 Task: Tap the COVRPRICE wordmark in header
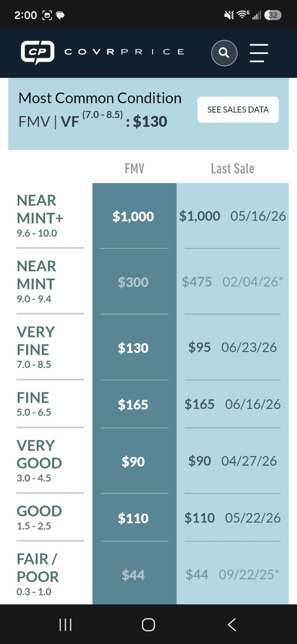[x=124, y=52]
